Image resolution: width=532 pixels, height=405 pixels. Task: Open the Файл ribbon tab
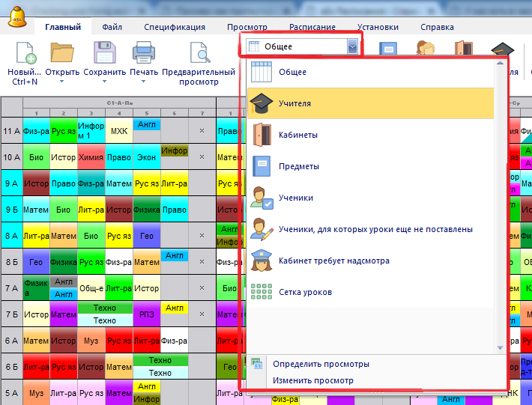112,27
